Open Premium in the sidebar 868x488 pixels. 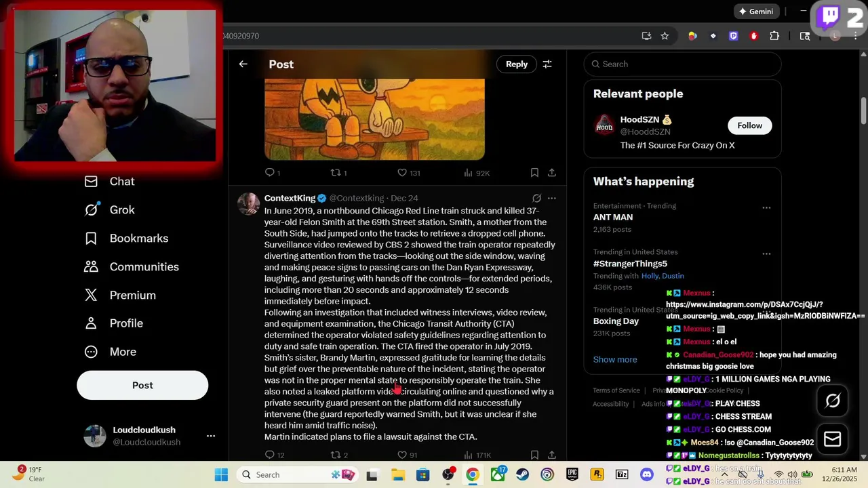click(x=120, y=296)
